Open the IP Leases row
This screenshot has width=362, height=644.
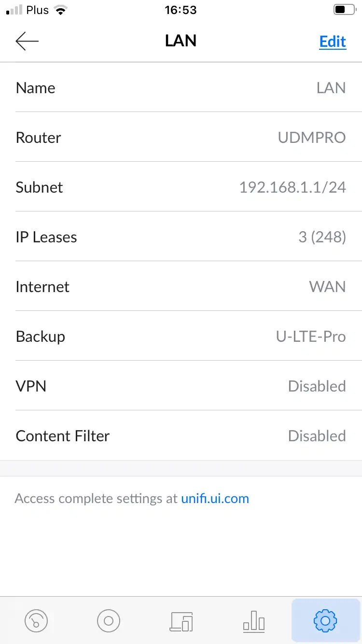181,237
